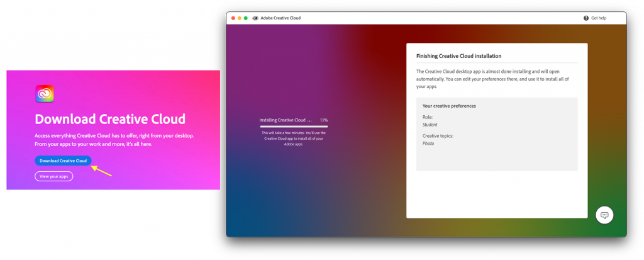The width and height of the screenshot is (644, 260).
Task: Open the Get help text link
Action: pyautogui.click(x=599, y=18)
